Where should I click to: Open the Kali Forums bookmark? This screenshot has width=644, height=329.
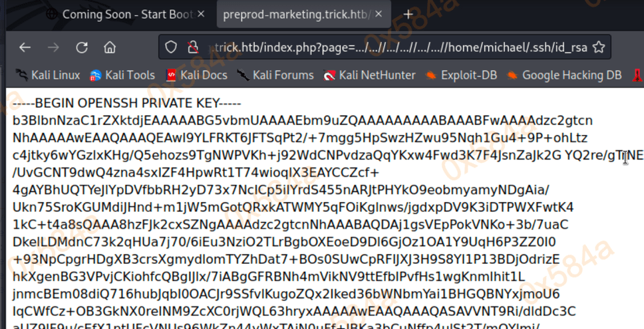[275, 75]
